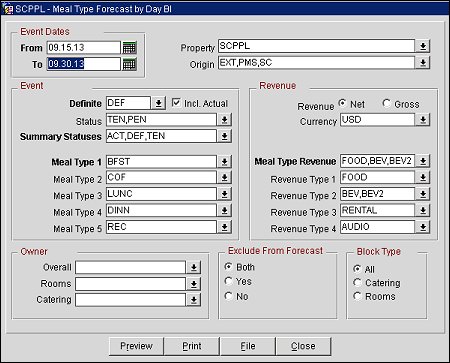Expand the Meal Type 1 dropdown

click(224, 162)
